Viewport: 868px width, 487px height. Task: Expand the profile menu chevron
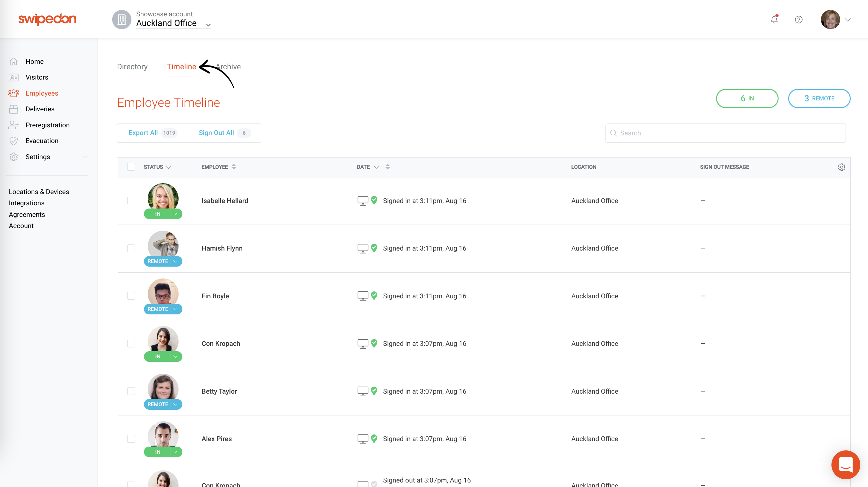point(848,20)
